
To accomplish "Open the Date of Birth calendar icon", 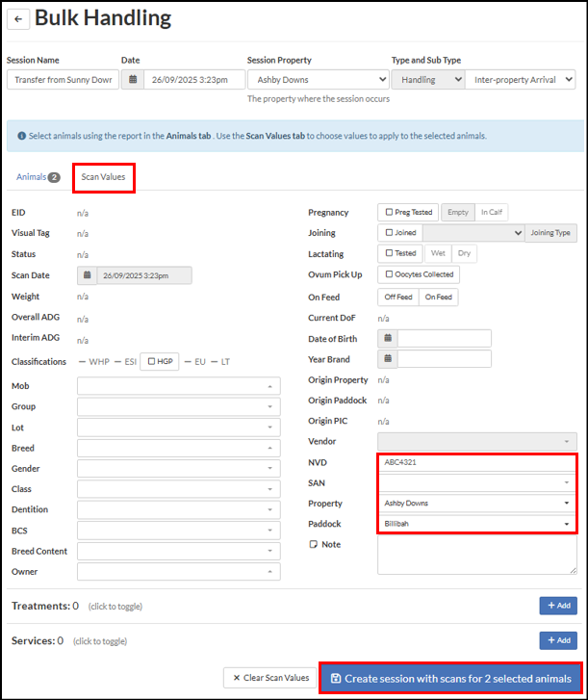I will [x=387, y=339].
